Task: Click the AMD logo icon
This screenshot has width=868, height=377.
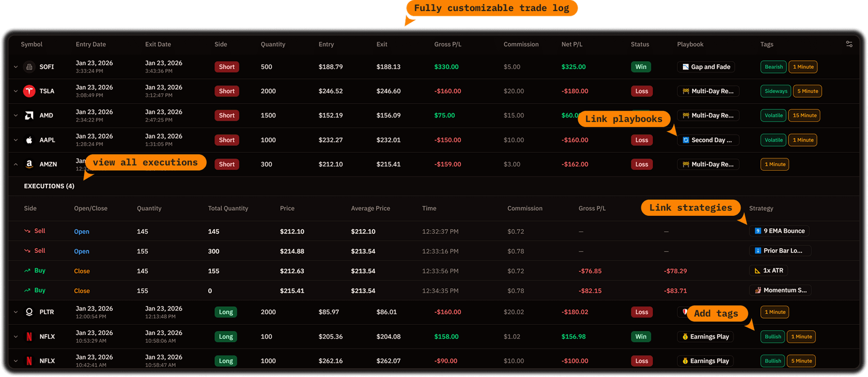Action: (29, 115)
